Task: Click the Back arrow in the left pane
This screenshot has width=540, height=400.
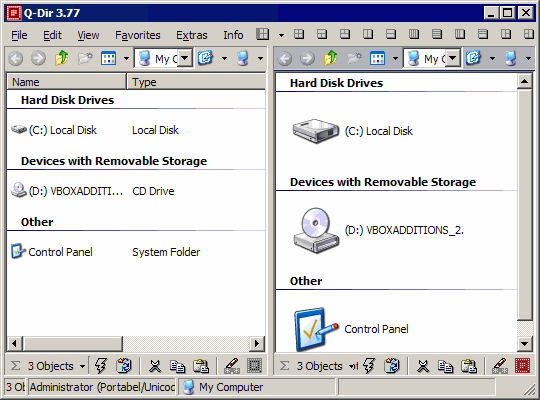Action: point(16,59)
